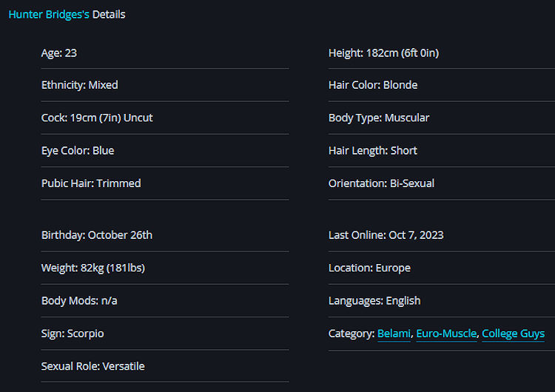555x392 pixels.
Task: Click the Orientation detail text
Action: tap(381, 183)
